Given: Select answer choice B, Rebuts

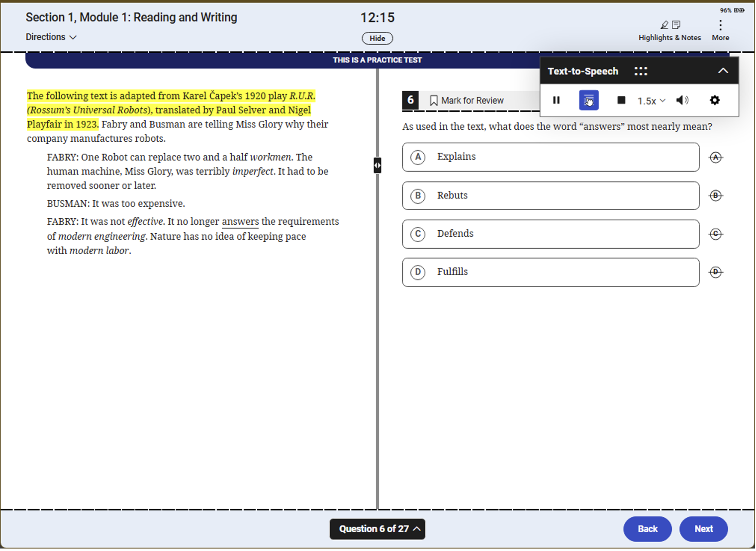Looking at the screenshot, I should click(x=550, y=195).
